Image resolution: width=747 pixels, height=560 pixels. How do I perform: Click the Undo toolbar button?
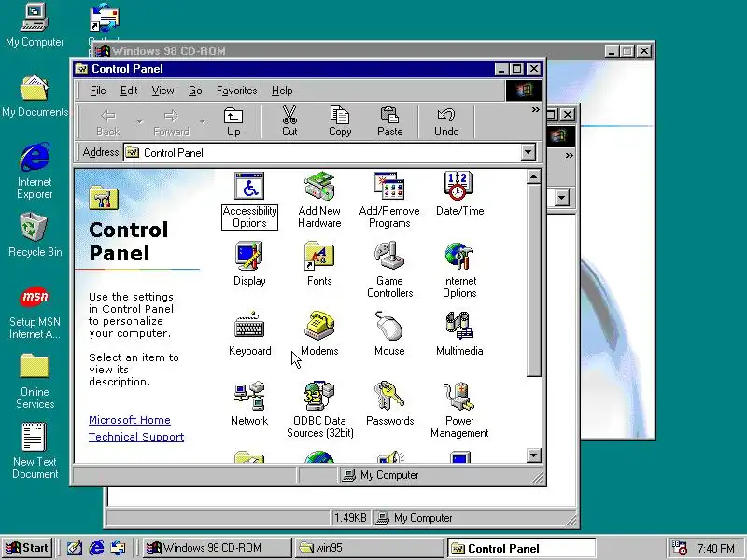pos(446,122)
